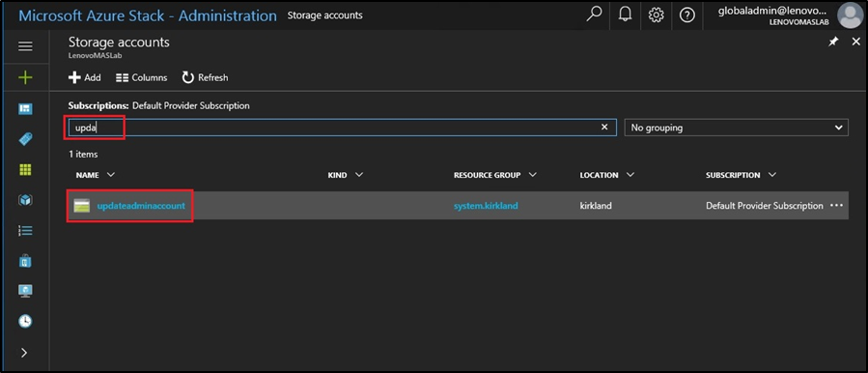
Task: Open the blue tag icon in sidebar
Action: (25, 139)
